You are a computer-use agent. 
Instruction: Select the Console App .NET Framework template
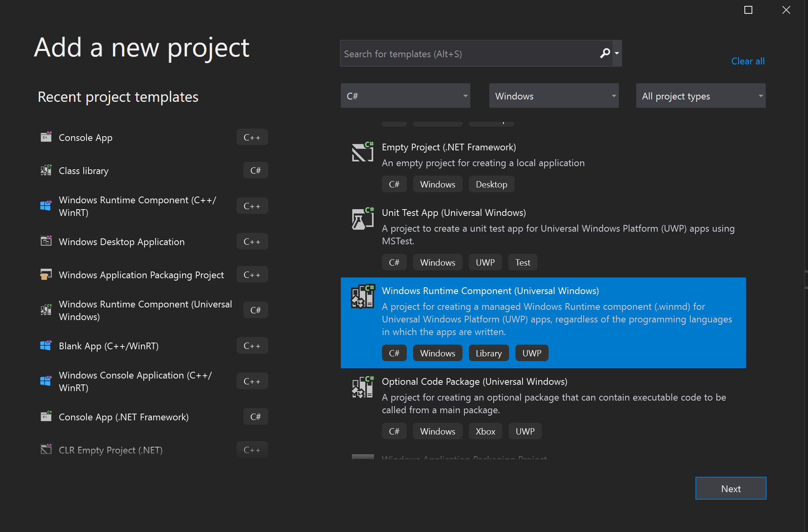(x=123, y=417)
